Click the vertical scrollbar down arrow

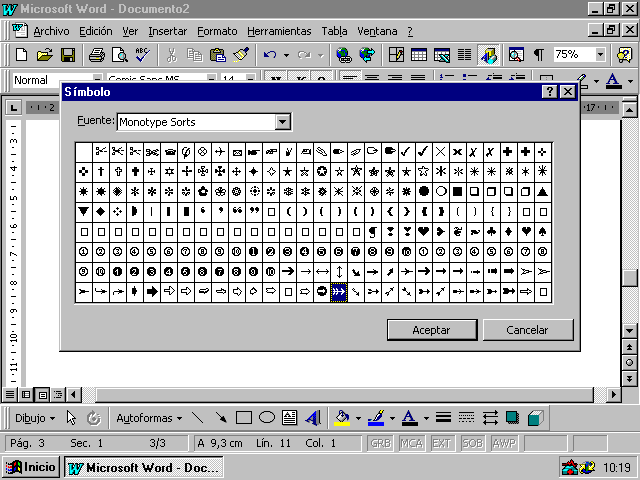629,331
